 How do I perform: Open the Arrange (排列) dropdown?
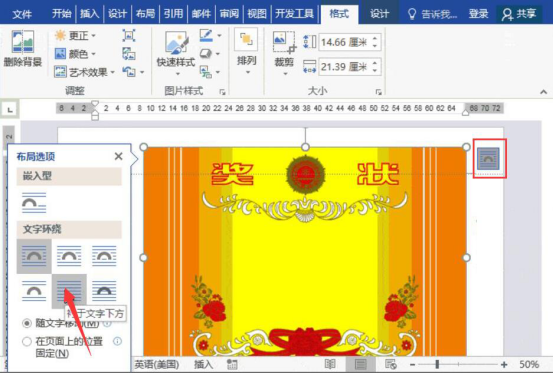tap(247, 52)
